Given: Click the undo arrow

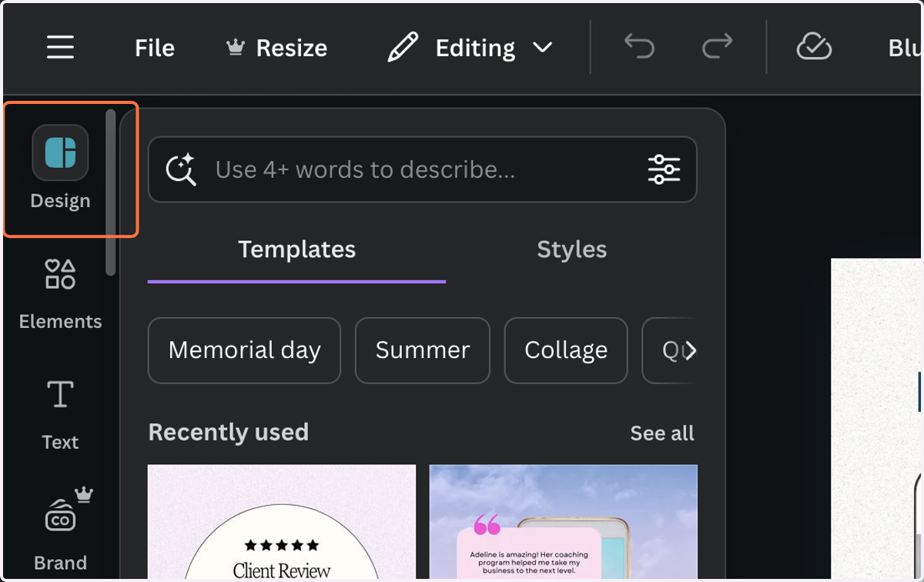Looking at the screenshot, I should [x=639, y=48].
